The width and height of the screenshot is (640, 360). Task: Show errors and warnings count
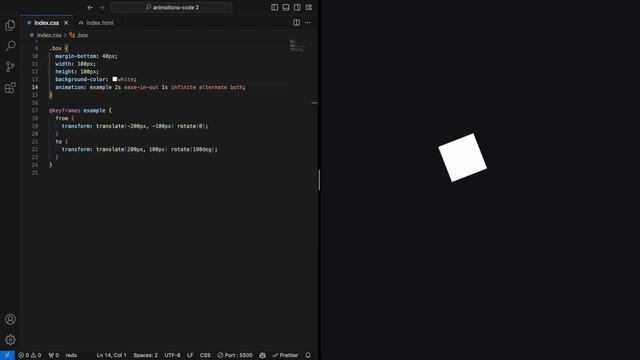point(29,355)
